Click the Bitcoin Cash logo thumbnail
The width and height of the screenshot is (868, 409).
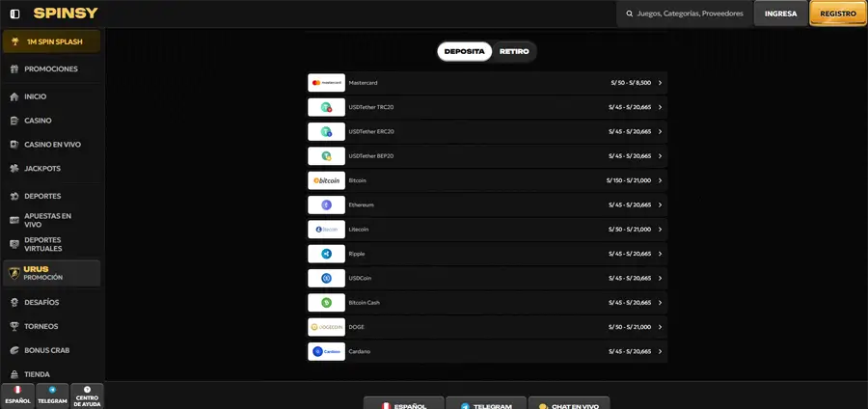327,303
